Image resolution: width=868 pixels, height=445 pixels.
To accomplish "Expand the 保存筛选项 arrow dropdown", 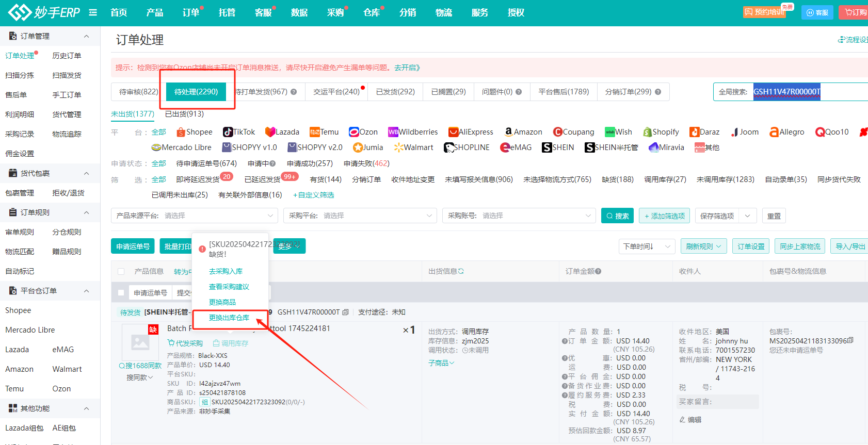I will coord(747,216).
